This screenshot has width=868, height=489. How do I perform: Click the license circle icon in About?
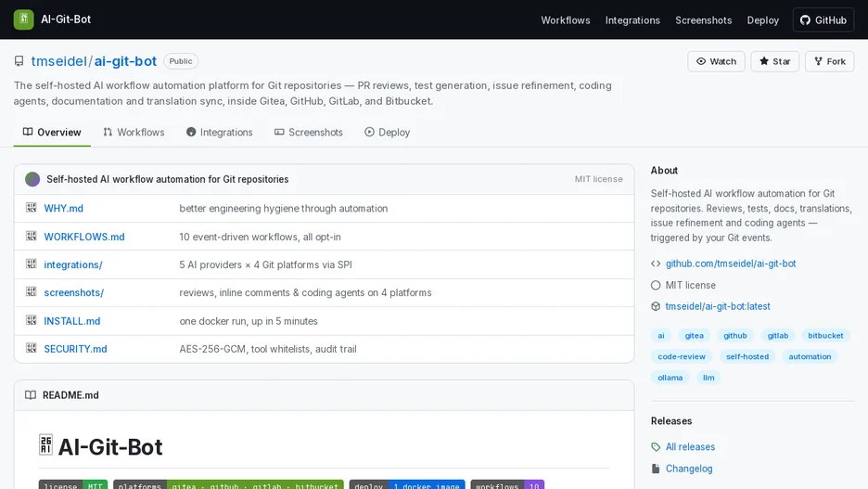656,285
